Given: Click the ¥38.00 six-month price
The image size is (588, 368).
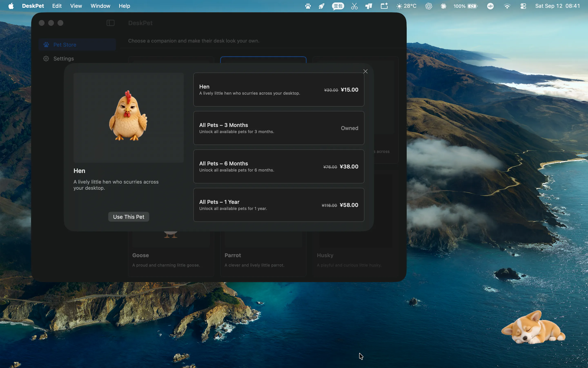Looking at the screenshot, I should coord(349,166).
